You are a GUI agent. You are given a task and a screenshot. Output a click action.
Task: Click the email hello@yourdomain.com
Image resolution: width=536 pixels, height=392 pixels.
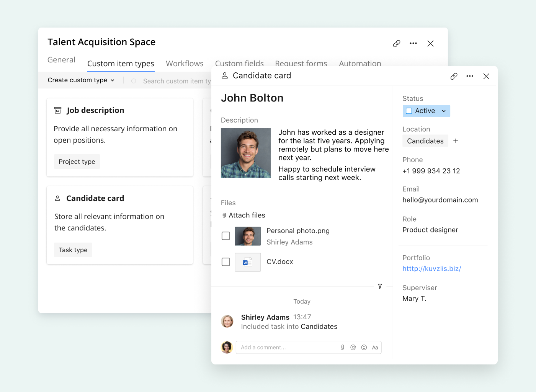pos(440,200)
